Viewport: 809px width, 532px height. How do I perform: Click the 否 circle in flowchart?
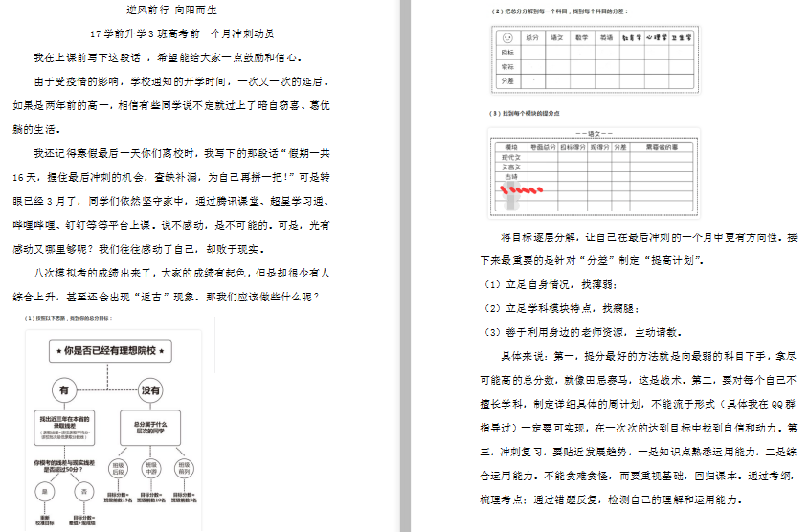[x=82, y=492]
